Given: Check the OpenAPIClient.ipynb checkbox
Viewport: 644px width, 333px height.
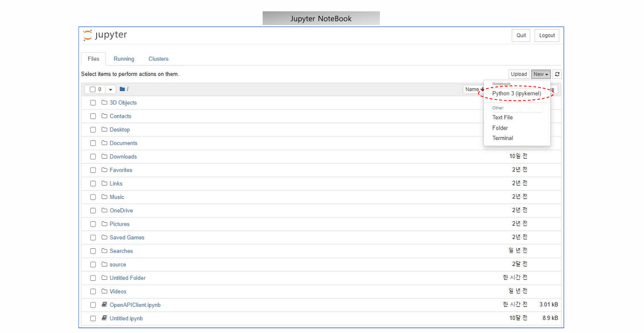Looking at the screenshot, I should (93, 305).
